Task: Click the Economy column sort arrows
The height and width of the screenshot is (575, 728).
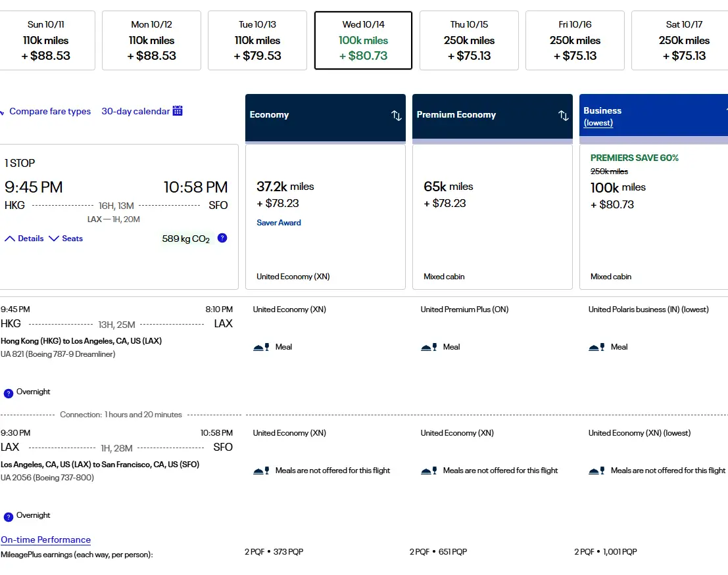Action: pyautogui.click(x=397, y=116)
